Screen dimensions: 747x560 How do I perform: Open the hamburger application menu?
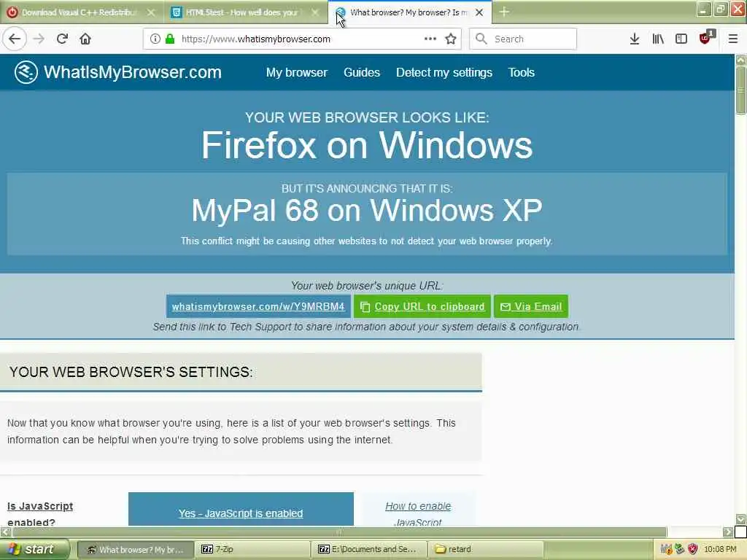(733, 39)
